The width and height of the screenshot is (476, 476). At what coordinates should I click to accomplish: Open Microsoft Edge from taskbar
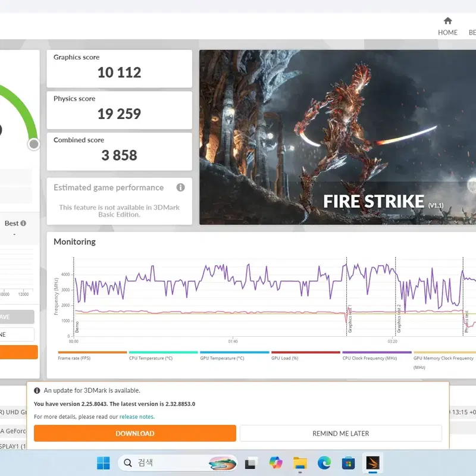(324, 463)
